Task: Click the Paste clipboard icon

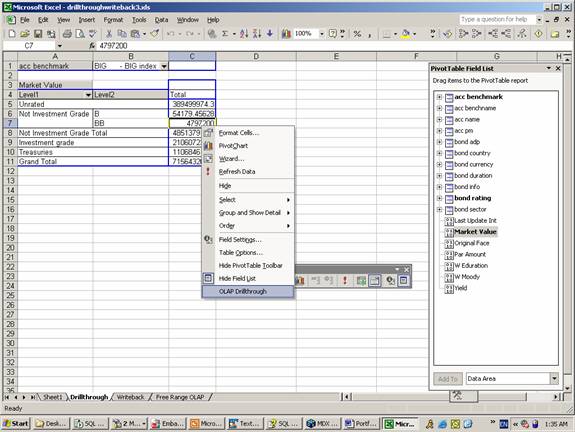Action: (x=135, y=34)
